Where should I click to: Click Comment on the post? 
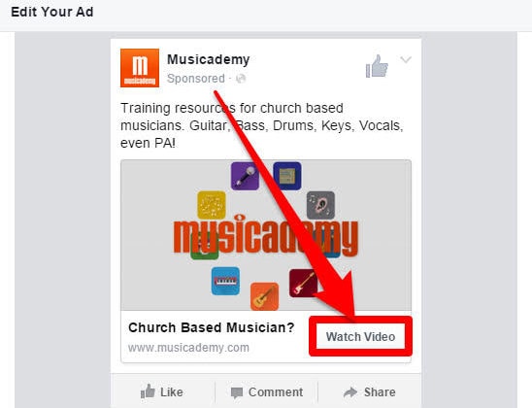pyautogui.click(x=267, y=392)
